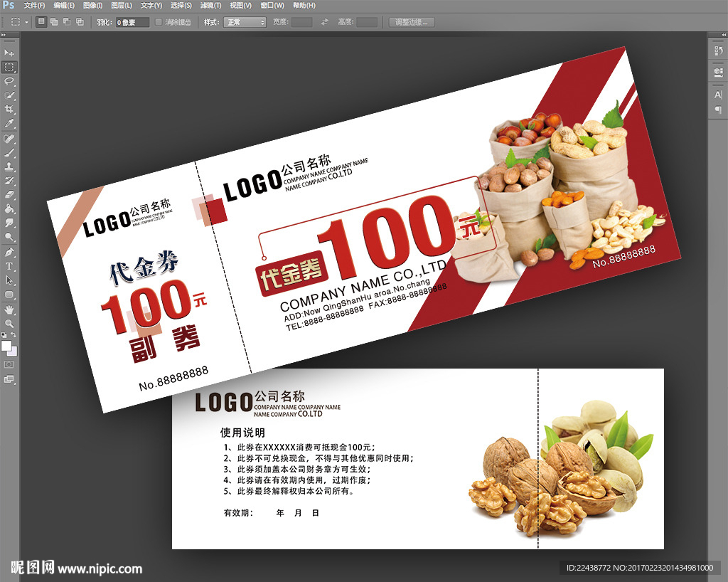Image resolution: width=728 pixels, height=582 pixels.
Task: Swap foreground and background colors
Action: 14,335
